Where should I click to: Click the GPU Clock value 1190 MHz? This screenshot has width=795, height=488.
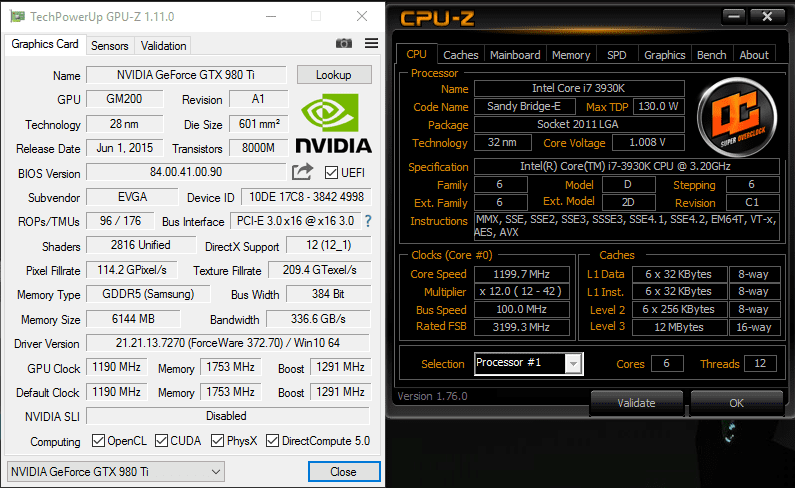click(117, 367)
